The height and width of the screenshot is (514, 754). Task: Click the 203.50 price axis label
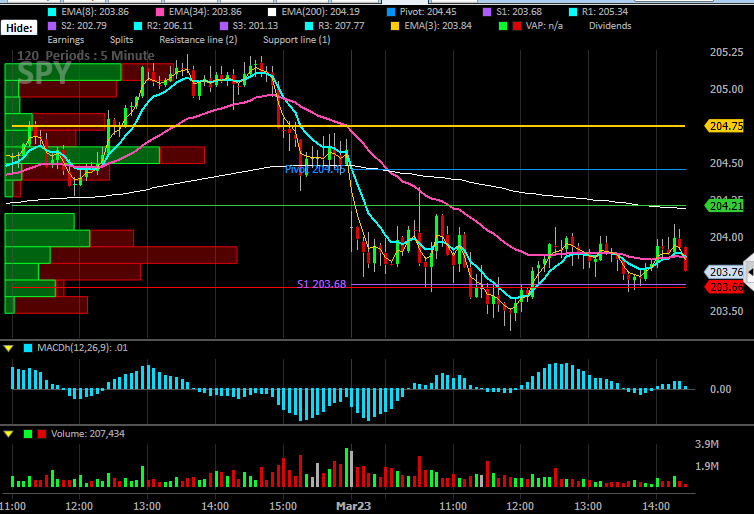click(x=727, y=311)
